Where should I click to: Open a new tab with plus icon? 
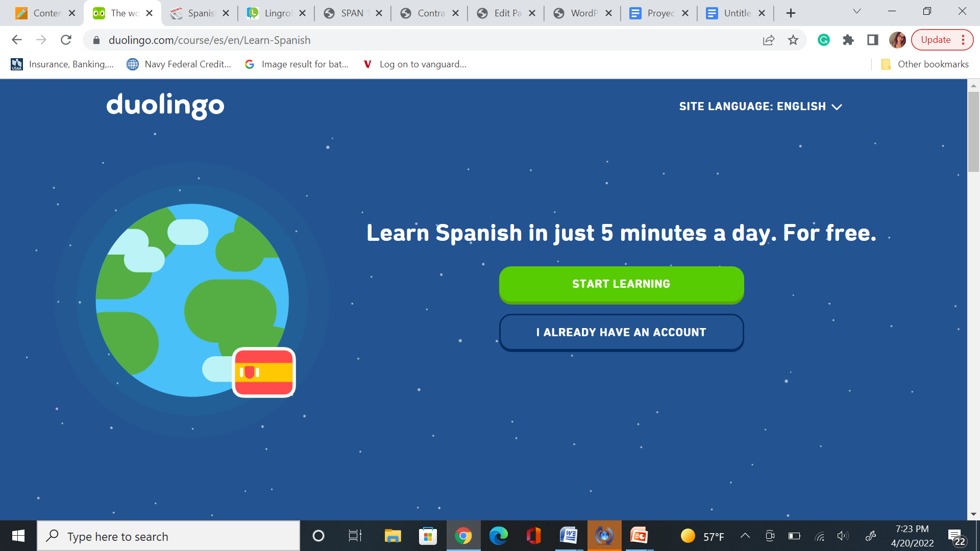[791, 13]
